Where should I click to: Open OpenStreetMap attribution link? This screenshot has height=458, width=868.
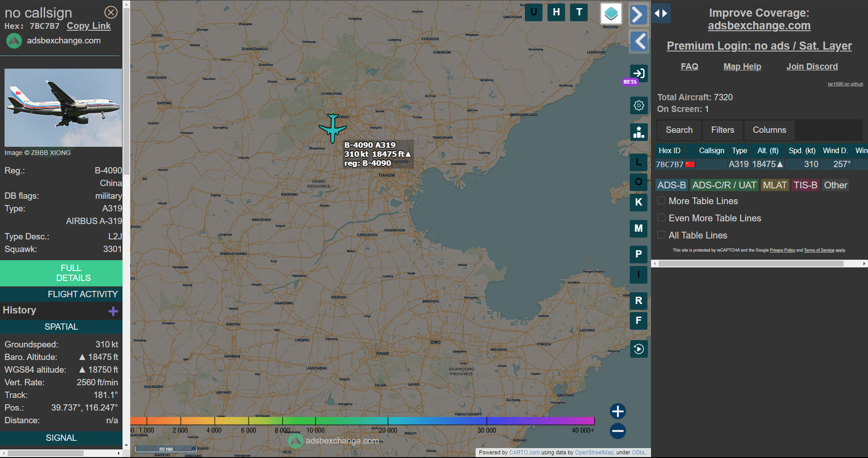[x=594, y=453]
